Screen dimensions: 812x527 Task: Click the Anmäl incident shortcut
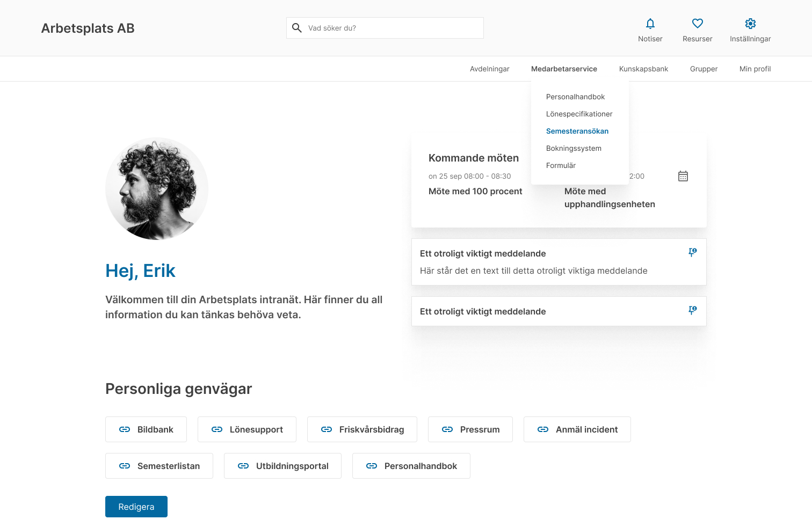(x=577, y=429)
